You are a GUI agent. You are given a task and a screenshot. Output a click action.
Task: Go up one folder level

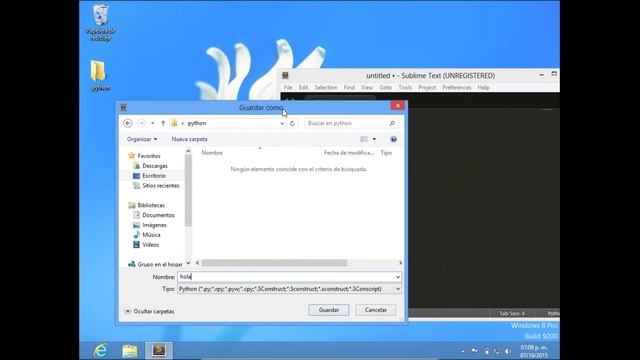163,123
